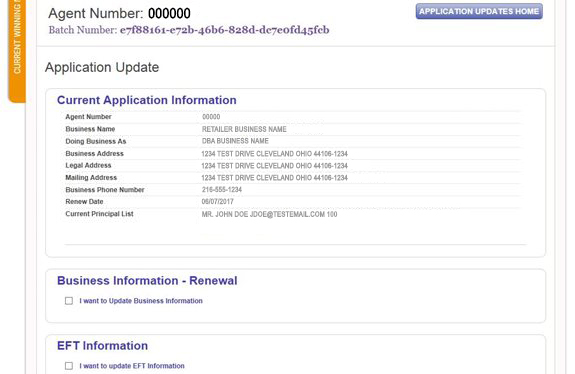Click 'MR. JOHN DOE JDOE@TESTEMAIL.COM 100' entry
This screenshot has height=374, width=575.
270,214
